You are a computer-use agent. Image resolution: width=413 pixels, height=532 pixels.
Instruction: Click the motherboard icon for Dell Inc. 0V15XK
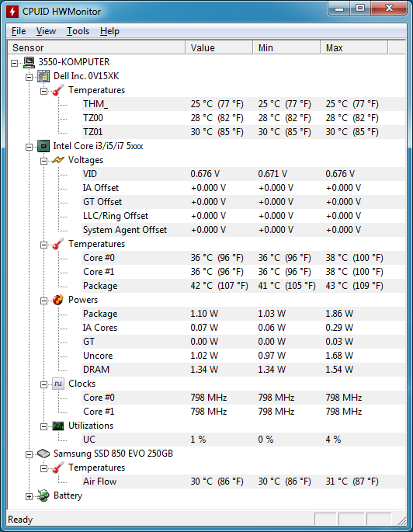click(x=43, y=76)
